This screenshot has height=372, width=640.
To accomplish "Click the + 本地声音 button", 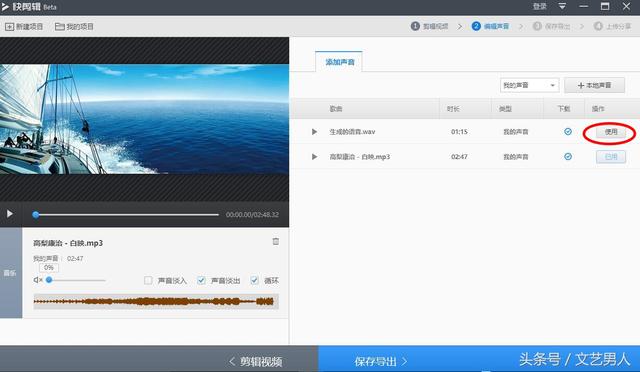I will [594, 85].
